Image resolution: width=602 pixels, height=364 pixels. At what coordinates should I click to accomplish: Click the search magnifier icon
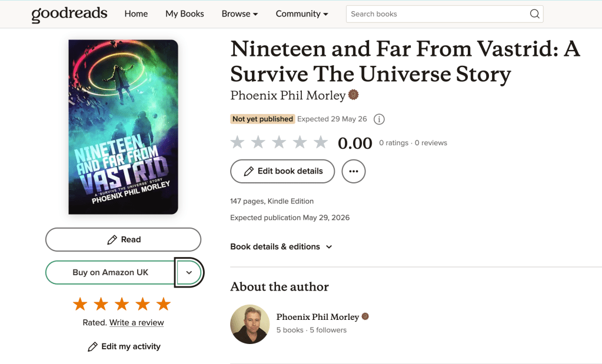coord(534,14)
